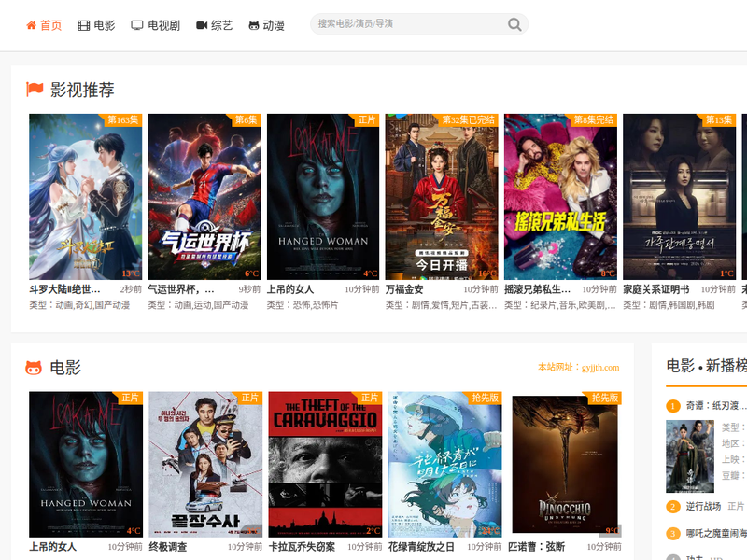Screen dimensions: 747x560
Task: Click the 卡拉瓦乔失窃案 title link
Action: (x=302, y=547)
